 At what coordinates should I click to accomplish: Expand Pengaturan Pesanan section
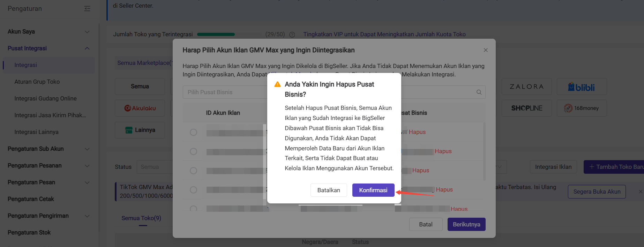tap(48, 166)
